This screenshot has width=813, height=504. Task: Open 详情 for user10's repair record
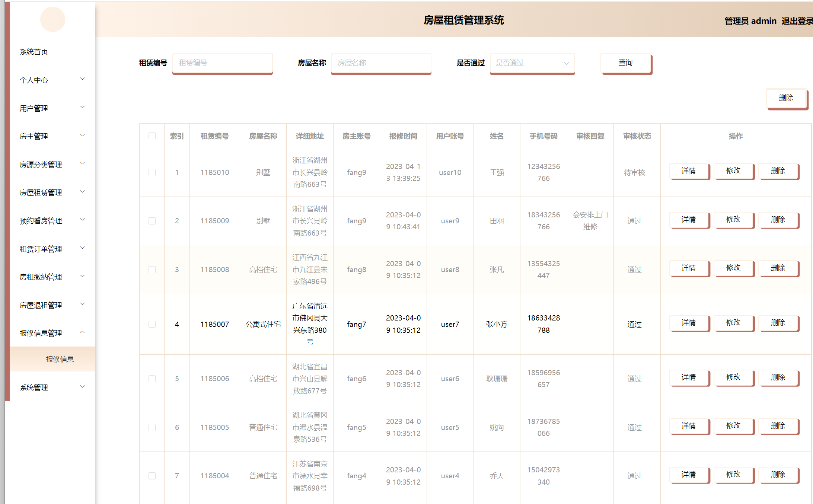point(689,171)
